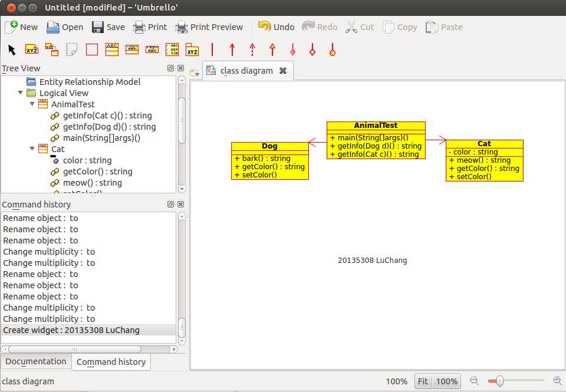Screen dimensions: 566x392
Task: Click the Print toolbar button
Action: [x=150, y=27]
